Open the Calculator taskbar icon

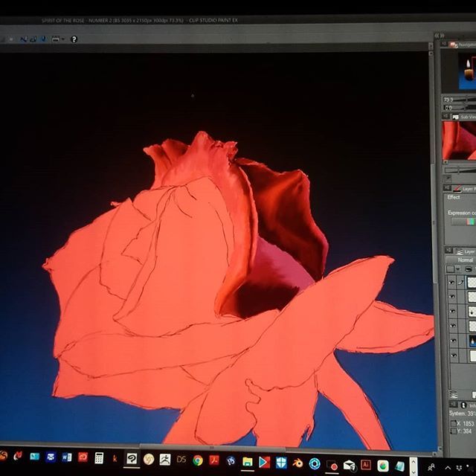coord(99,458)
